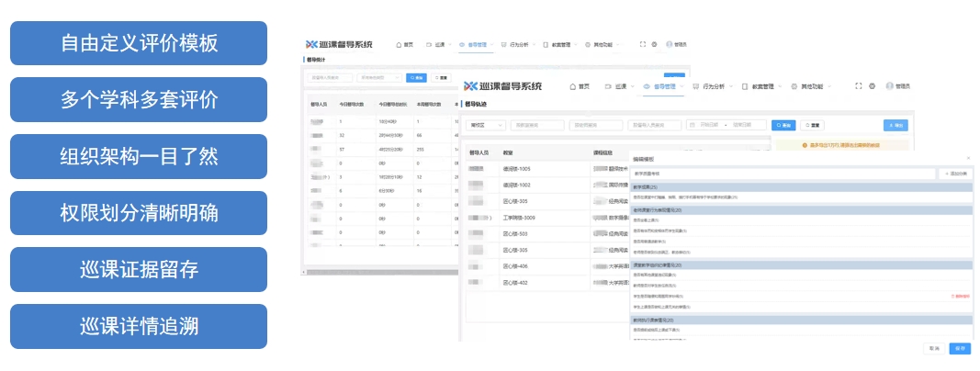Viewport: 980px width, 371px height.
Task: Open 行为分析 menu in 督导统计 window
Action: pyautogui.click(x=517, y=45)
